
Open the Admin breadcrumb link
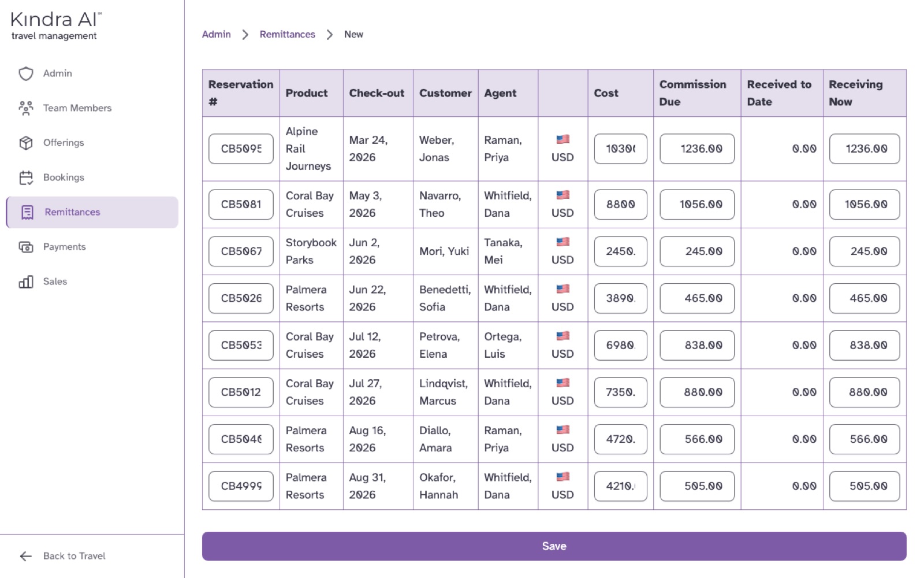tap(216, 34)
